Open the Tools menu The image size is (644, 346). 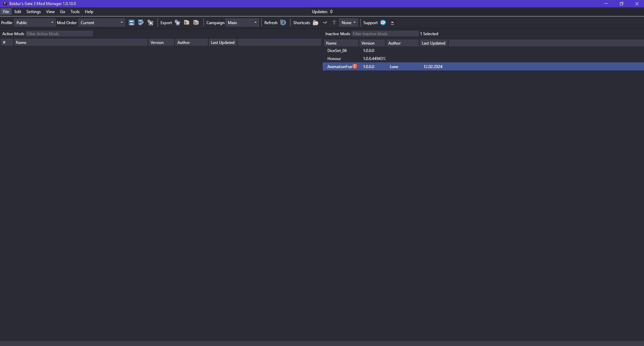click(75, 11)
